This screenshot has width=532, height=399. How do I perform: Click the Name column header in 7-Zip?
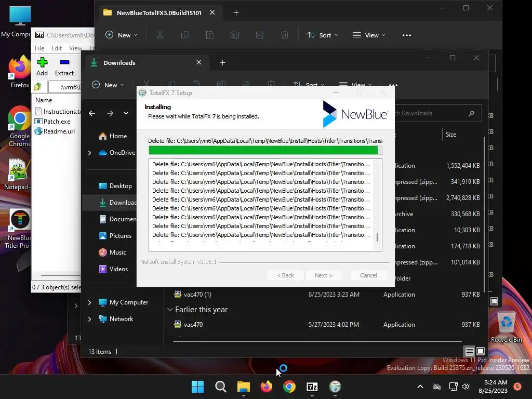pyautogui.click(x=44, y=100)
